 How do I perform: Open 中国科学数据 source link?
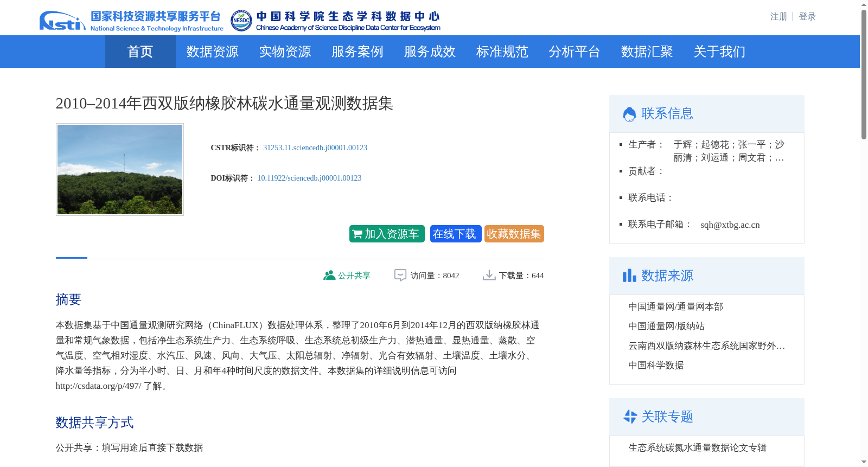(656, 365)
